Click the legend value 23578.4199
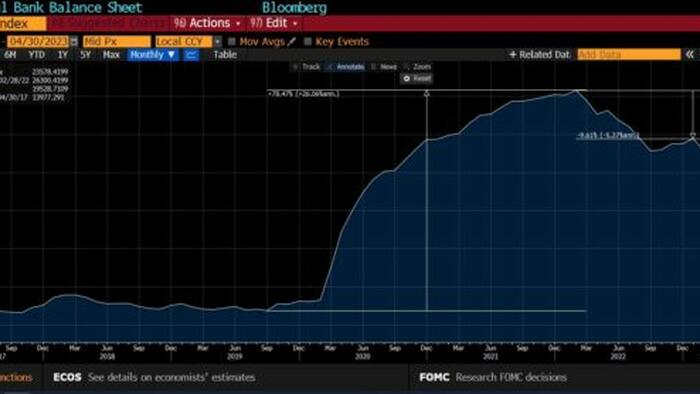 click(50, 71)
